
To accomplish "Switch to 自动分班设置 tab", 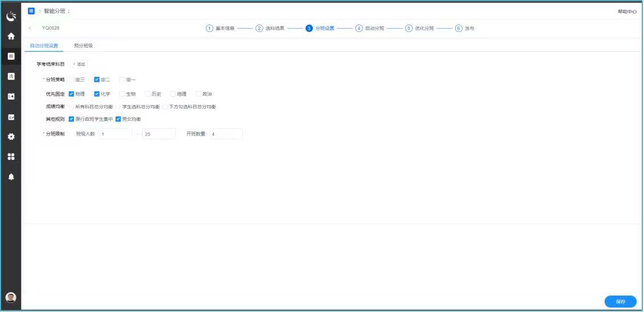I will pyautogui.click(x=44, y=46).
